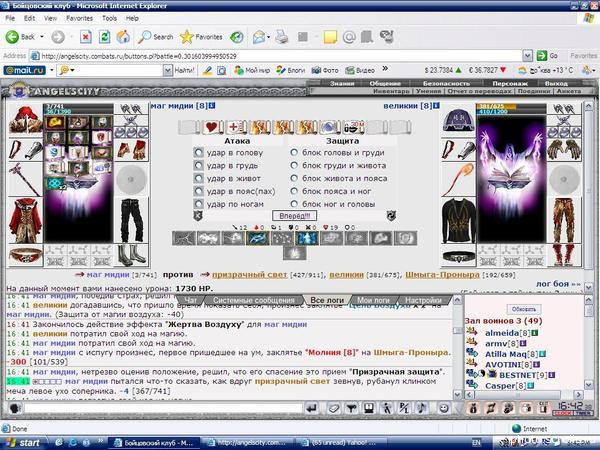
Task: Use the lips scroll marked 30M
Action: [x=353, y=127]
